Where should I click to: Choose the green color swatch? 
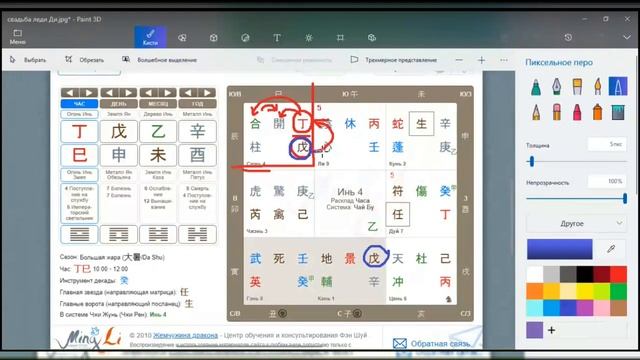point(619,291)
